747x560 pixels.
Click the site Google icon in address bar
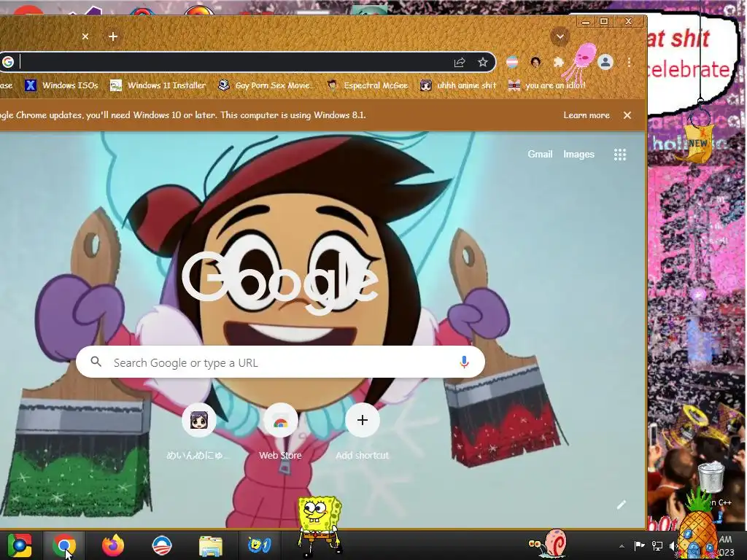pos(8,62)
